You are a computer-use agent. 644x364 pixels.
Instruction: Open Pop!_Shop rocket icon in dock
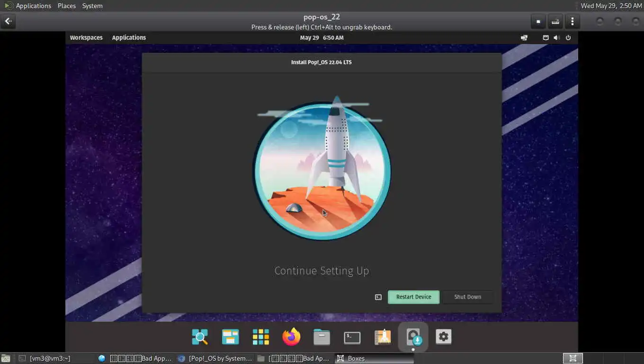click(383, 337)
